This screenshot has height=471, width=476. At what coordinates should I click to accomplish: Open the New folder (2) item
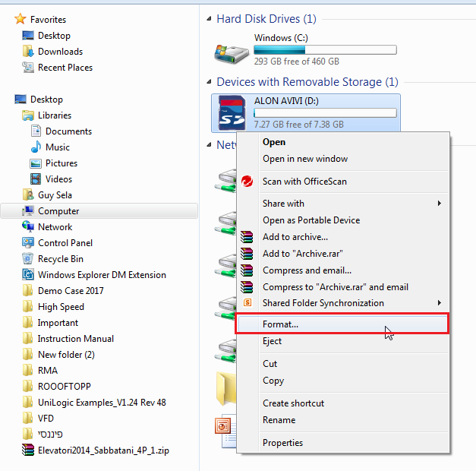pyautogui.click(x=66, y=355)
